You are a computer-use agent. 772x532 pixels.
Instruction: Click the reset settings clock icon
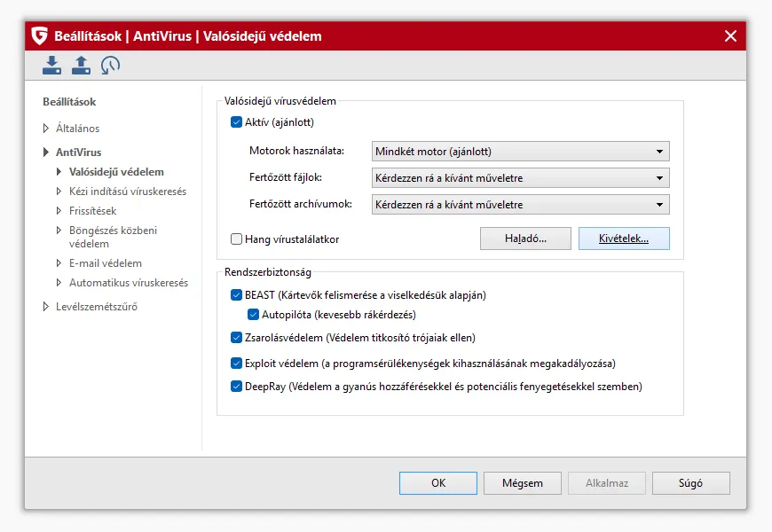[x=110, y=65]
